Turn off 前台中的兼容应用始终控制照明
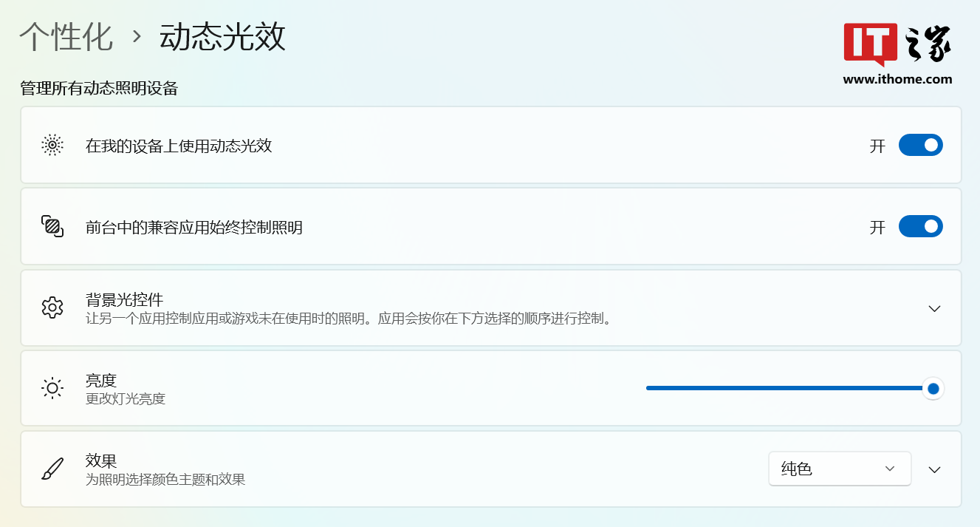The width and height of the screenshot is (980, 527). [920, 226]
